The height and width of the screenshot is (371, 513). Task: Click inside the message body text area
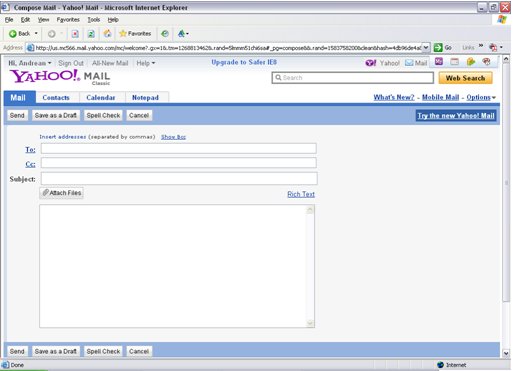tap(173, 266)
